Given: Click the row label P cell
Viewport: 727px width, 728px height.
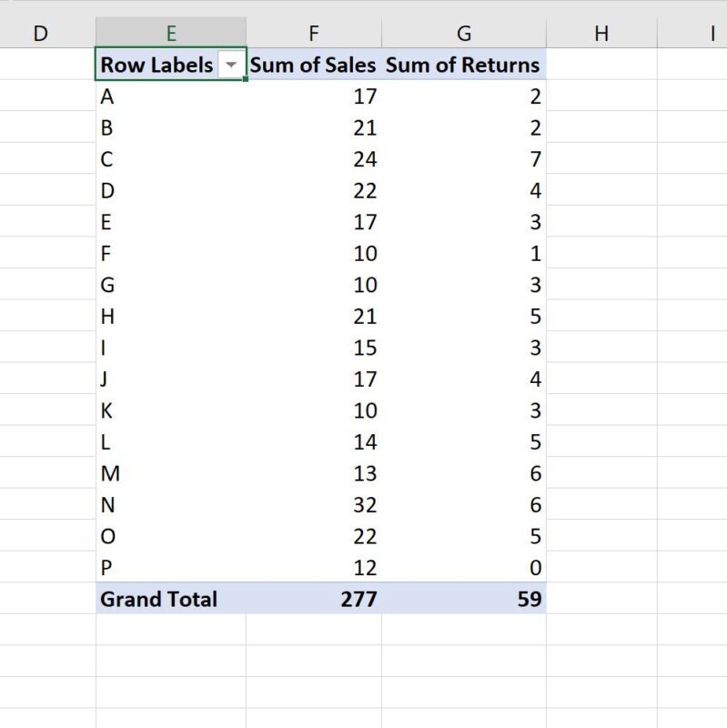Looking at the screenshot, I should [136, 567].
